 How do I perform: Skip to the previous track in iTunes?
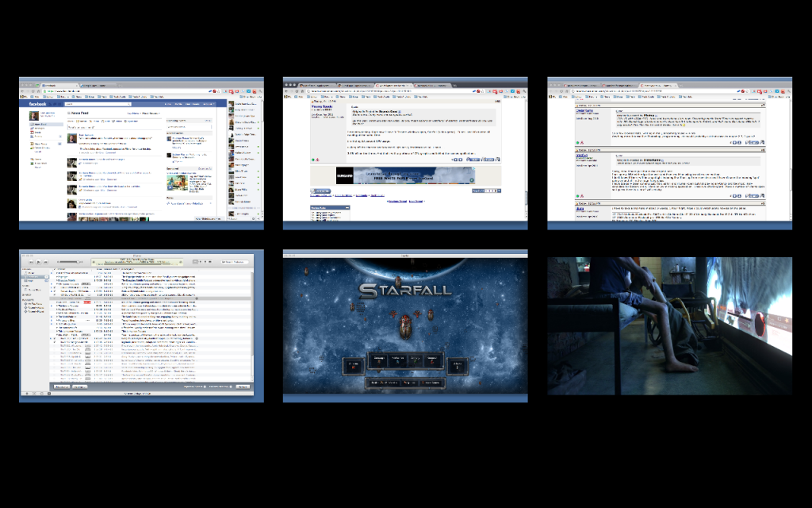pos(31,262)
